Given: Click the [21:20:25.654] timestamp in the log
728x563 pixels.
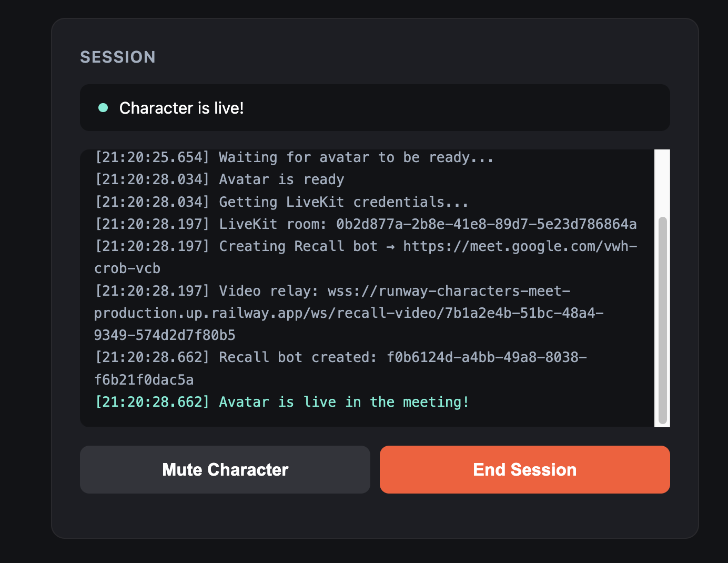Looking at the screenshot, I should 152,157.
